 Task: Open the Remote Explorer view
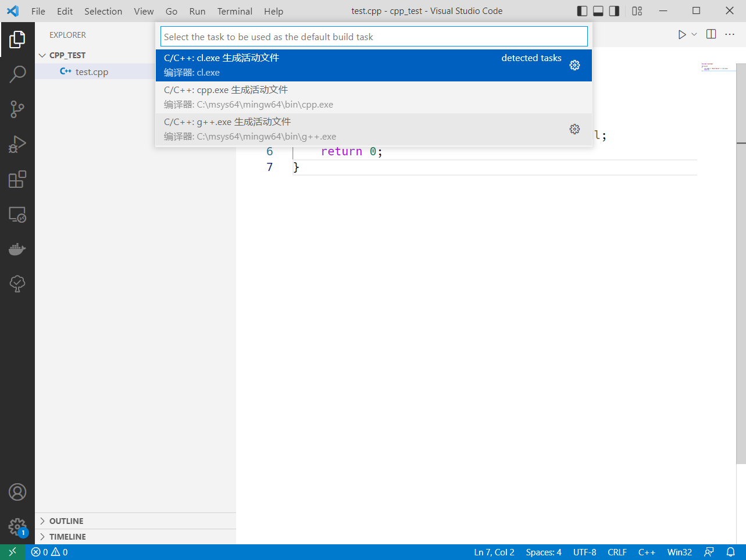tap(17, 215)
